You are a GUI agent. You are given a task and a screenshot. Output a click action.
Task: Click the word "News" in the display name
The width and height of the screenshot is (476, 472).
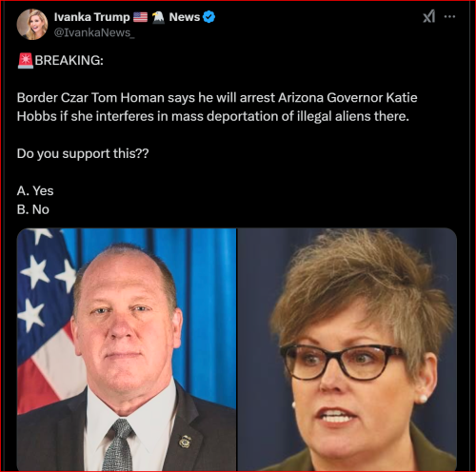tap(185, 17)
